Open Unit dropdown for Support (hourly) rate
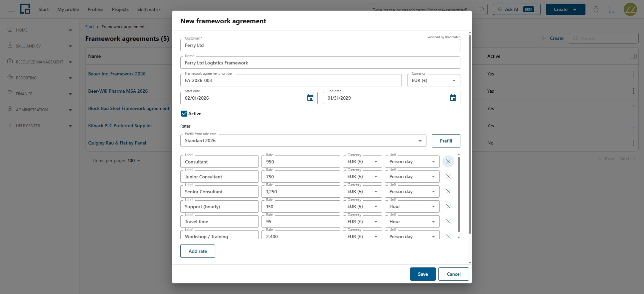 tap(412, 206)
